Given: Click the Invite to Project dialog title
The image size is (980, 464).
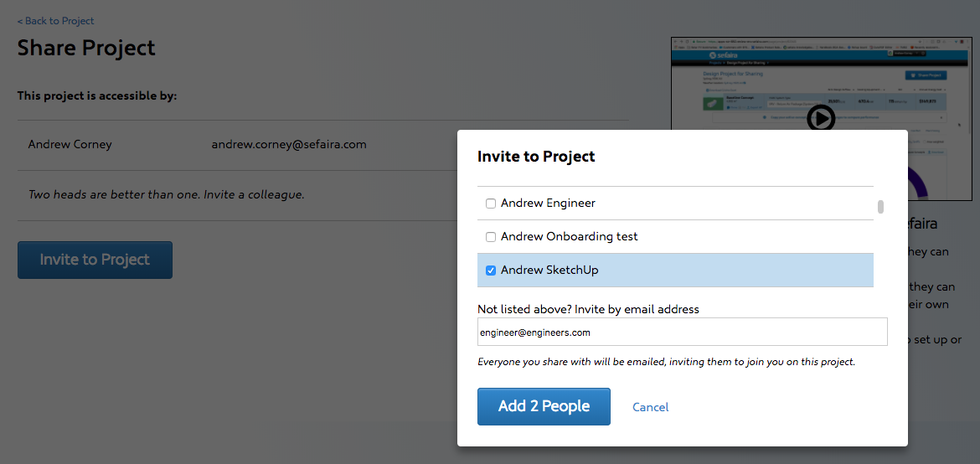Looking at the screenshot, I should coord(535,157).
